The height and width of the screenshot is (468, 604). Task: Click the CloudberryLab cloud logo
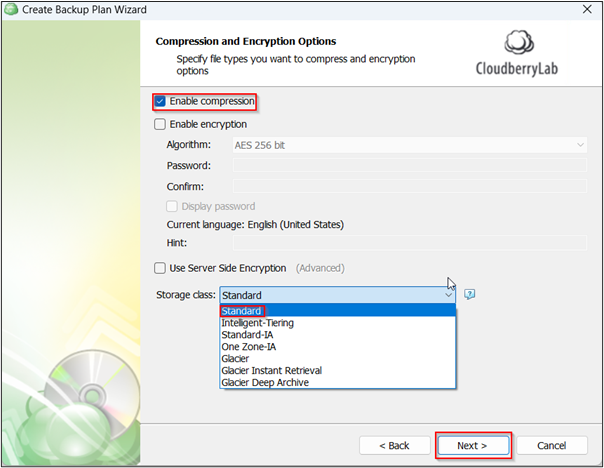[x=520, y=46]
